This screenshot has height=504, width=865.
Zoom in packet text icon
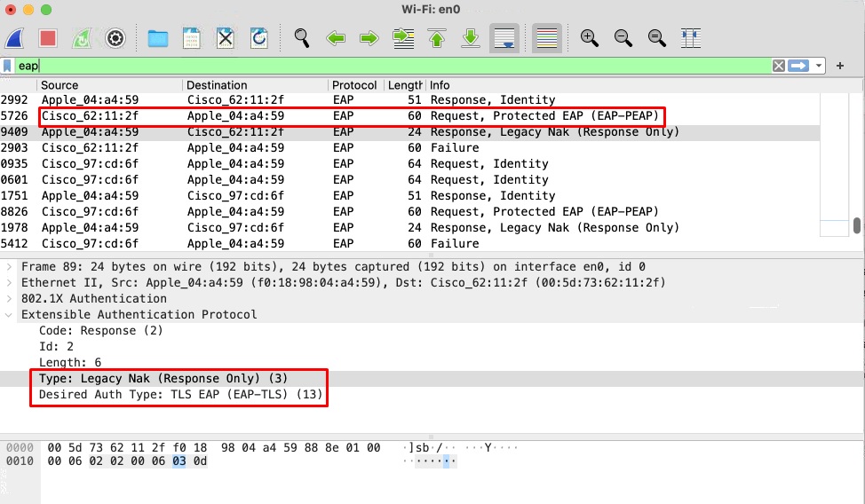589,38
